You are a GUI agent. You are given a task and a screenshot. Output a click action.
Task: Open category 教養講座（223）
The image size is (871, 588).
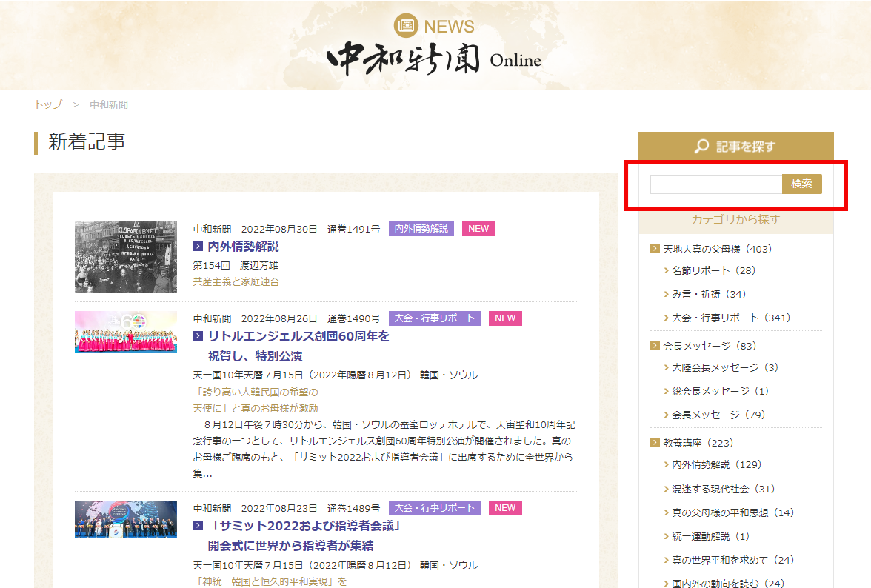(698, 443)
